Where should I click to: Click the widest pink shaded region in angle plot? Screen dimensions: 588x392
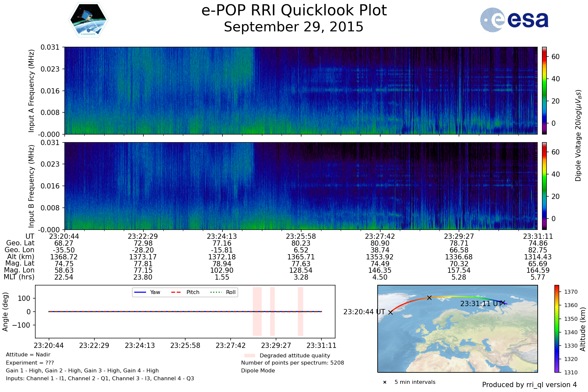click(257, 311)
